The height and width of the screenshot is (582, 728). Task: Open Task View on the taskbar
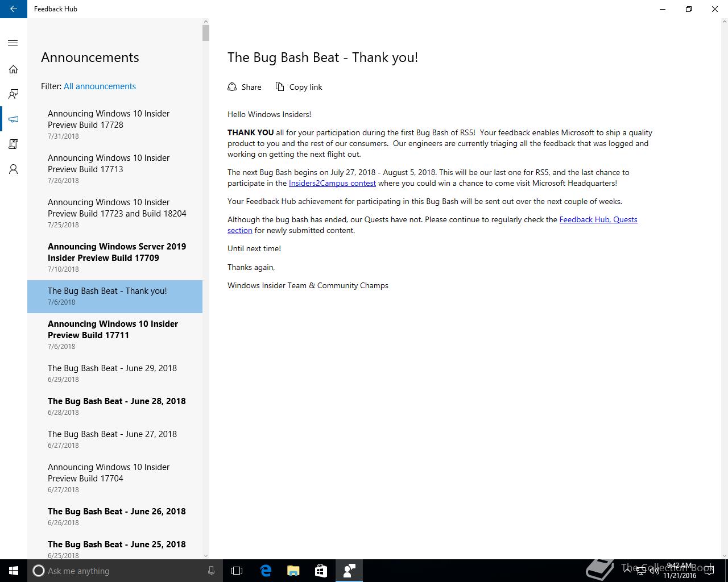coord(237,571)
